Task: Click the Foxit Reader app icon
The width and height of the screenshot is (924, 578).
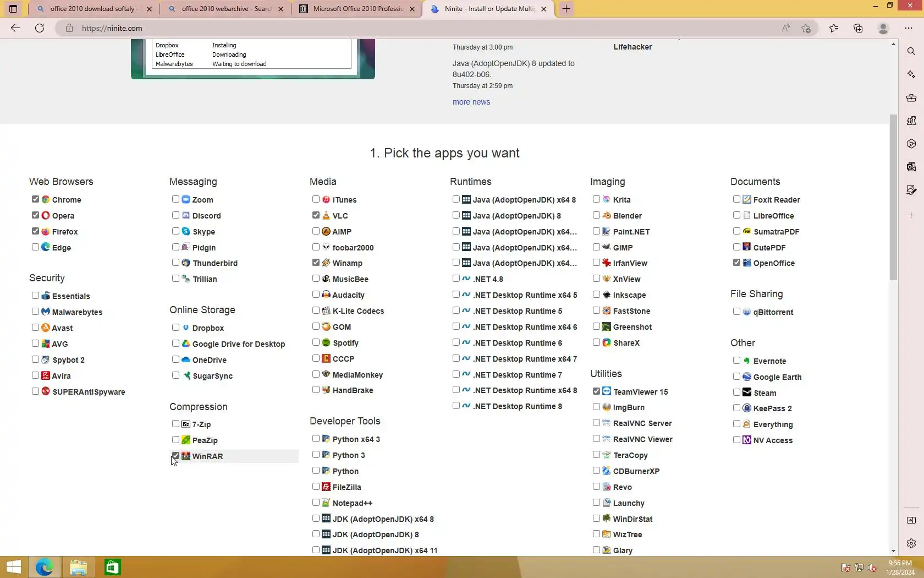Action: click(x=747, y=199)
